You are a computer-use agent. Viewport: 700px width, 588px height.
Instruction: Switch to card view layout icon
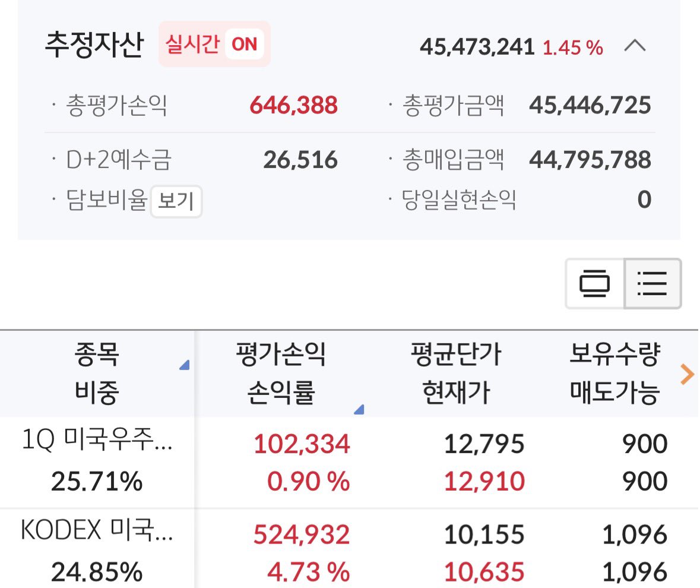tap(594, 283)
